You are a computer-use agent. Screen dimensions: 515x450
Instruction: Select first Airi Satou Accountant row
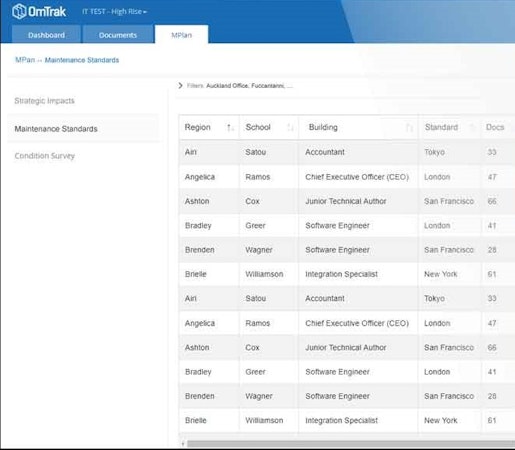(347, 152)
